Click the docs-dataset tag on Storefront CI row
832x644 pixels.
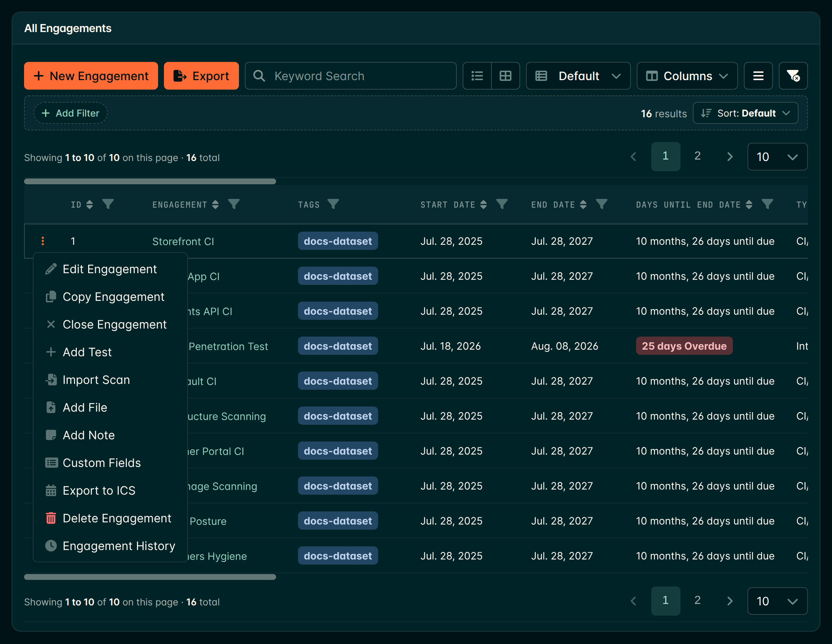click(x=338, y=241)
